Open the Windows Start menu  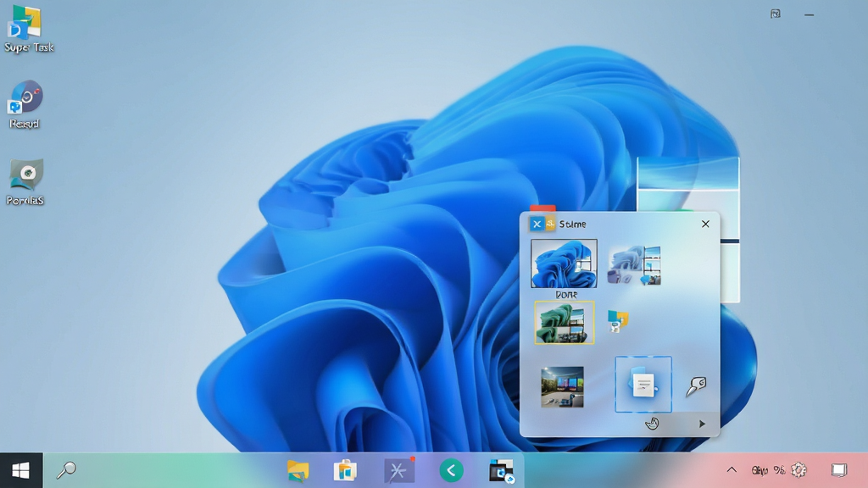coord(21,470)
